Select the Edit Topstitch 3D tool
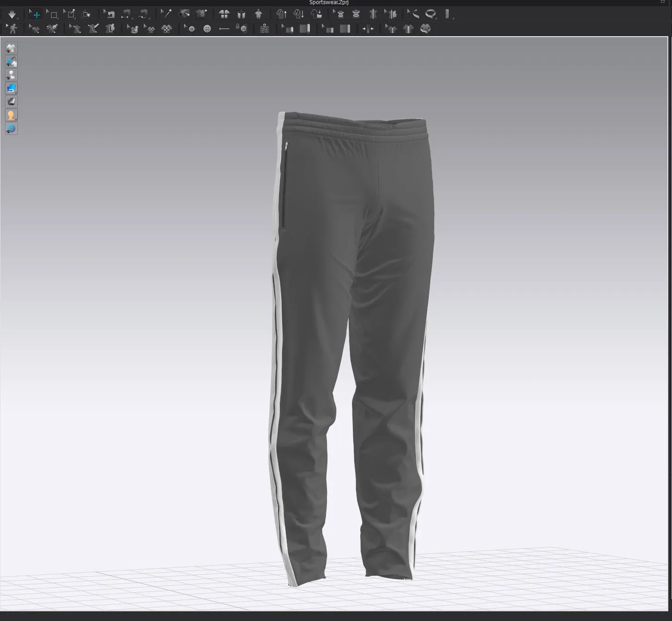Image resolution: width=672 pixels, height=621 pixels. tap(391, 29)
